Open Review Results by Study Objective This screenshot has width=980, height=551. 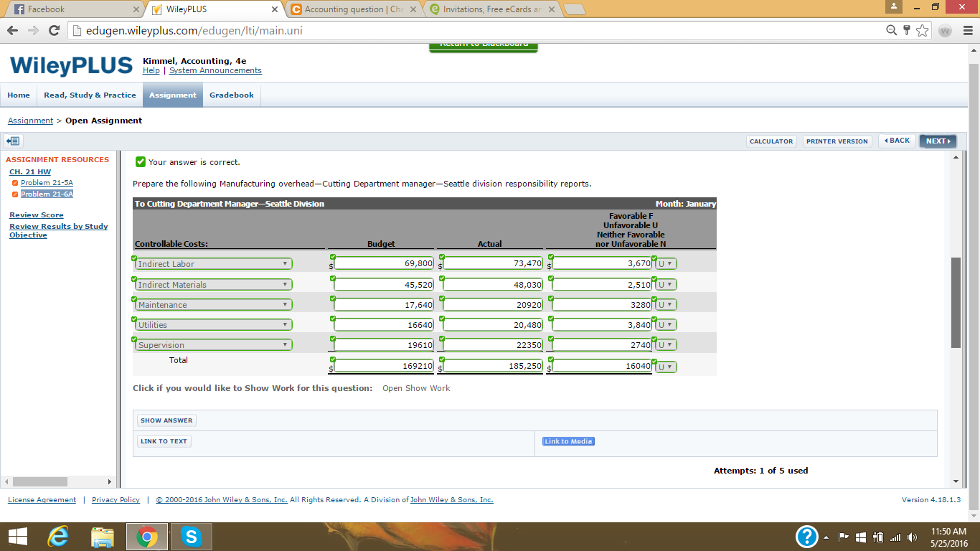tap(59, 230)
